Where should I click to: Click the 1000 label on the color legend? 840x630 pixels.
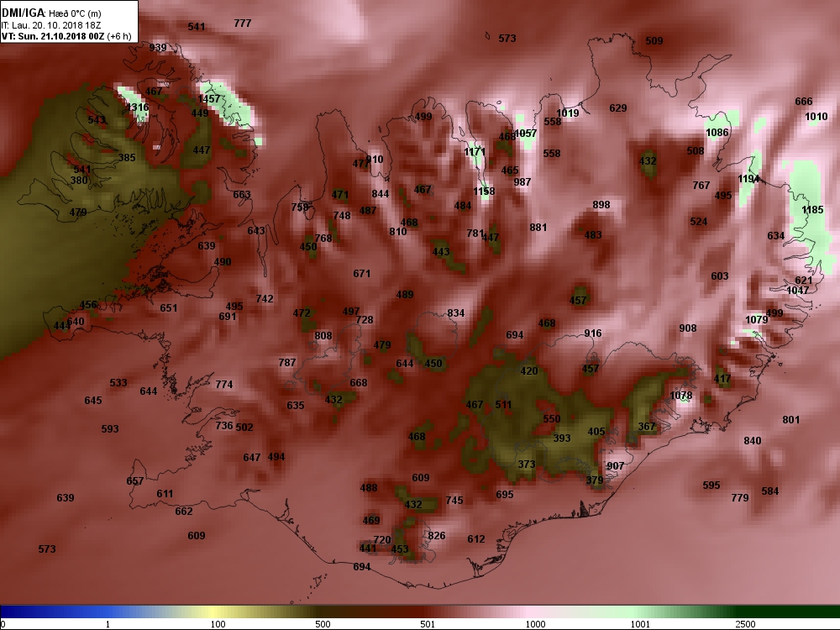[535, 624]
